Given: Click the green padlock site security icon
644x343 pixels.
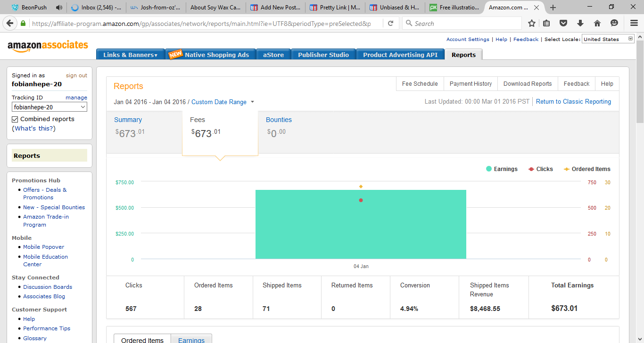Looking at the screenshot, I should click(x=23, y=24).
